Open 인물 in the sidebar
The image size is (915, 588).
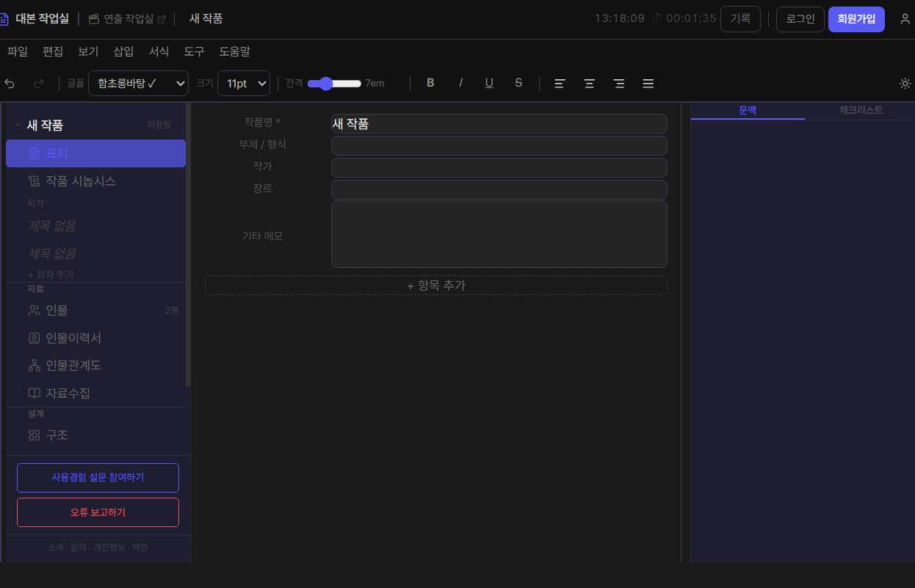pyautogui.click(x=95, y=311)
